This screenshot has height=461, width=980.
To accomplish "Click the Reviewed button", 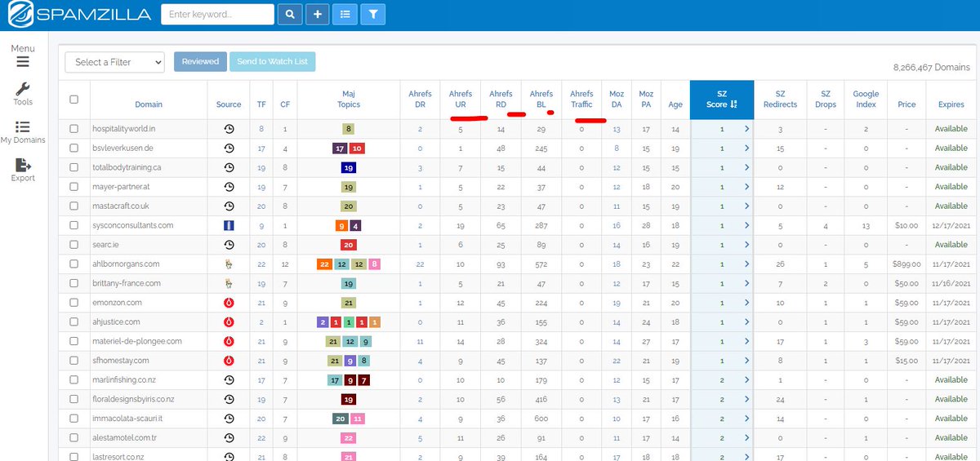I will point(200,62).
